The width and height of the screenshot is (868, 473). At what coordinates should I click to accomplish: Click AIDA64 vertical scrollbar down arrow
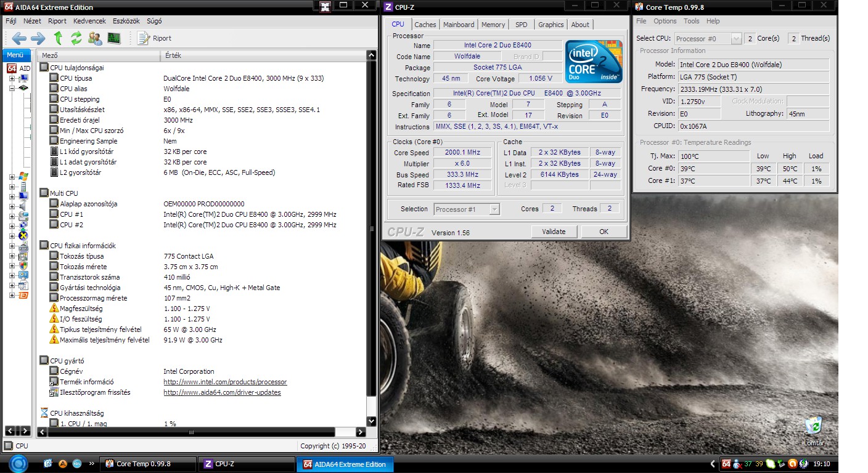[371, 421]
